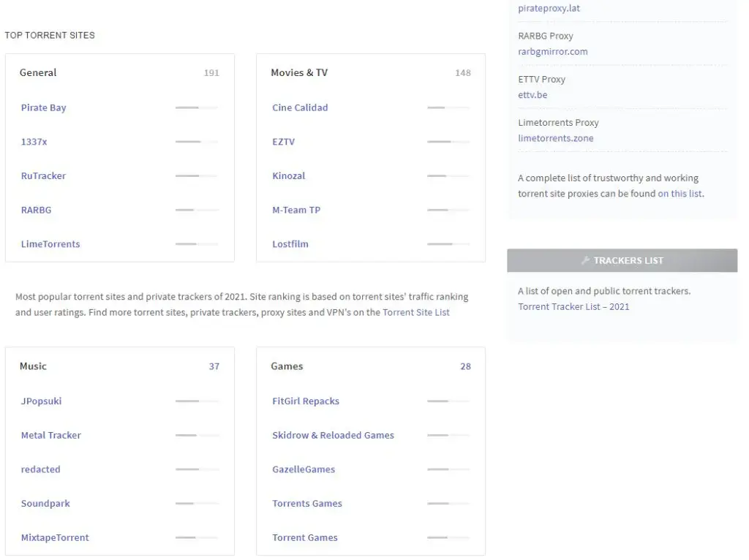The height and width of the screenshot is (560, 749).
Task: Click the FitGirl Repacks rating bar
Action: [448, 401]
